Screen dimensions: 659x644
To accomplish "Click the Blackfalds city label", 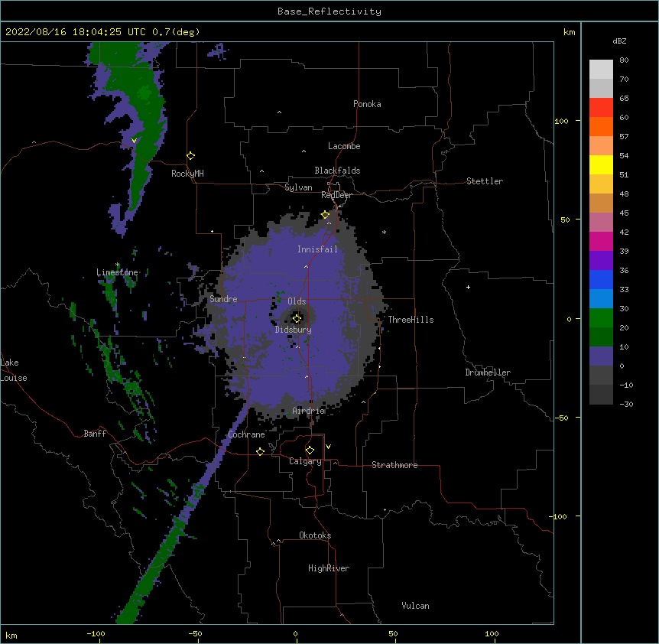I will point(337,171).
